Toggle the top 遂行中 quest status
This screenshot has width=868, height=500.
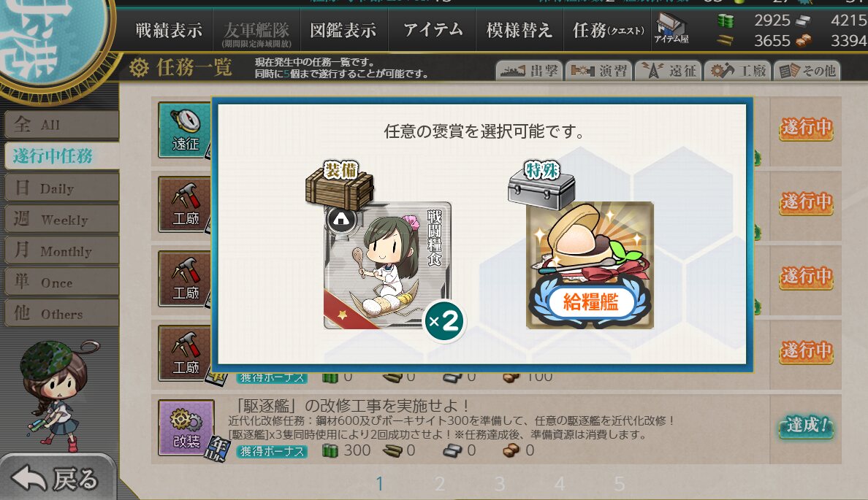(806, 127)
